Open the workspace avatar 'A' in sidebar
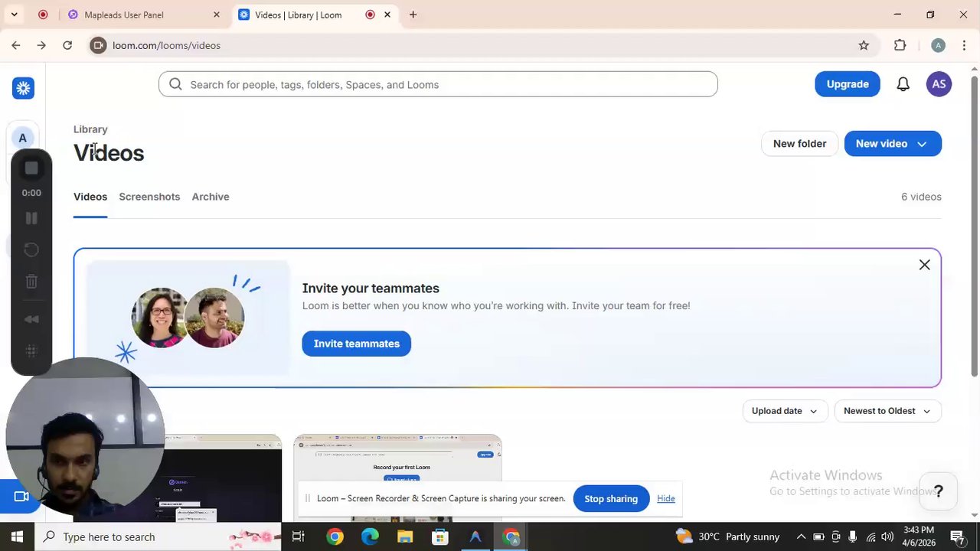980x551 pixels. coord(23,139)
